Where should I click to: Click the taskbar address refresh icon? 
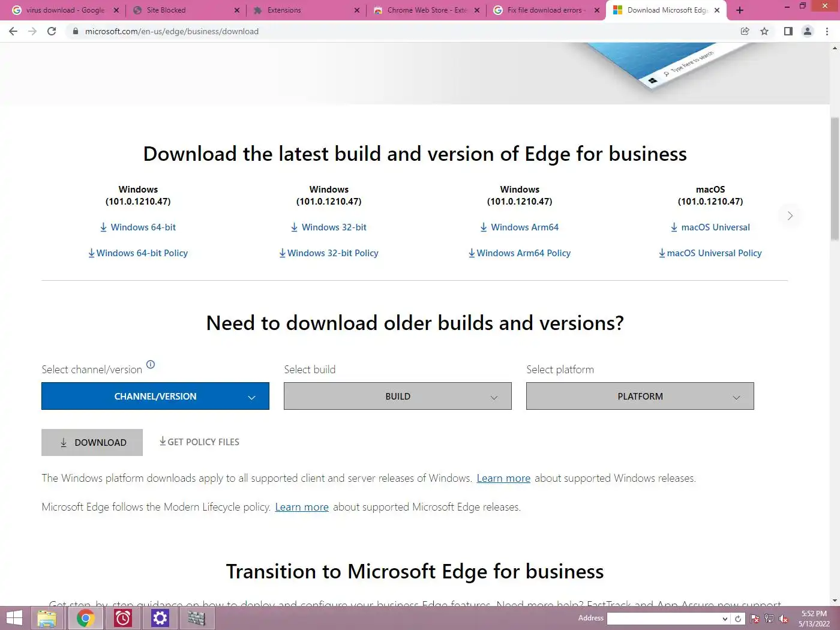pos(738,619)
